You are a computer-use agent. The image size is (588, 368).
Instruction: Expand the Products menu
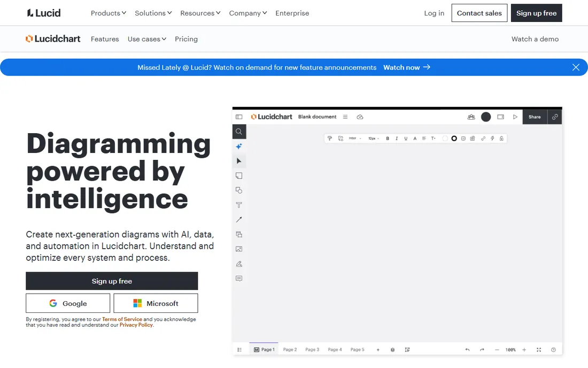(x=109, y=13)
